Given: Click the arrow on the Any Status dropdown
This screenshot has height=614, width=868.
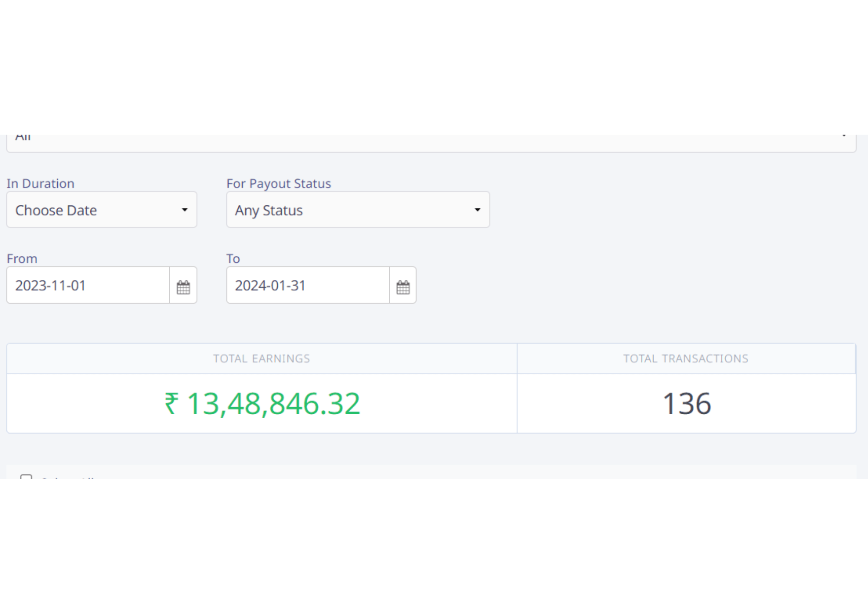Looking at the screenshot, I should [x=477, y=210].
